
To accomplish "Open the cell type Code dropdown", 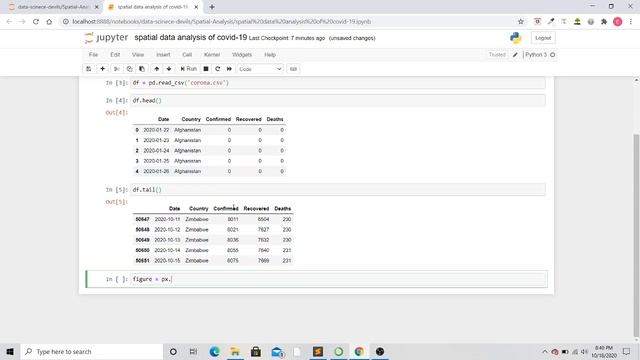I will click(260, 69).
